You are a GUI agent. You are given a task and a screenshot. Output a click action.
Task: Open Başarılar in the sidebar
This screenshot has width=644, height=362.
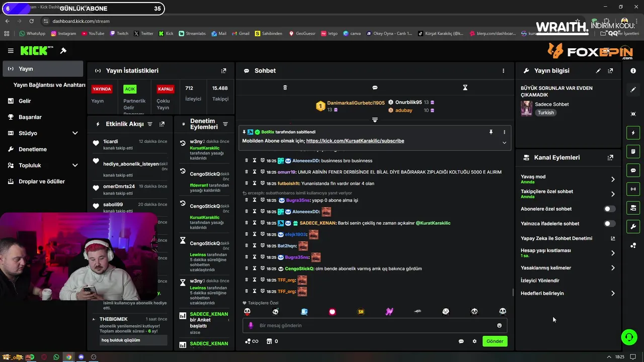[30, 117]
